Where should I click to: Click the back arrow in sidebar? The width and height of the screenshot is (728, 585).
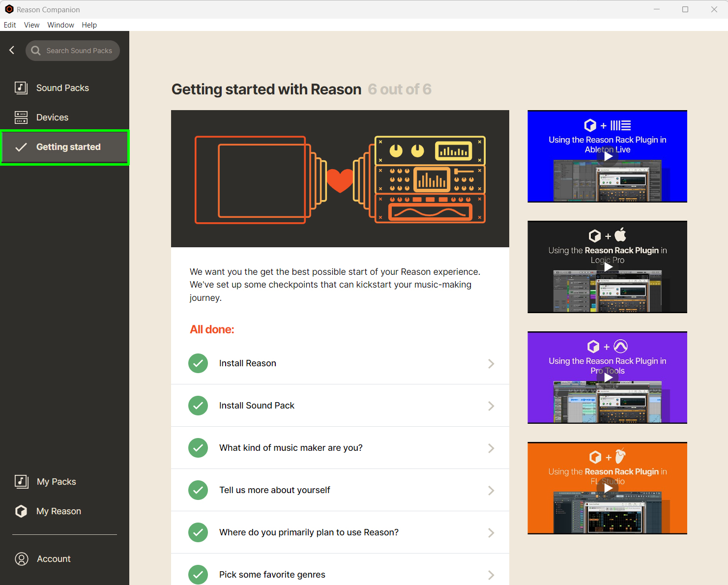coord(12,50)
